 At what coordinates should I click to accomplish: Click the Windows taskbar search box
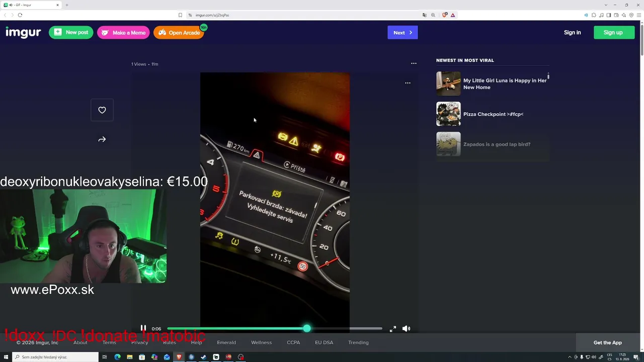coord(55,357)
